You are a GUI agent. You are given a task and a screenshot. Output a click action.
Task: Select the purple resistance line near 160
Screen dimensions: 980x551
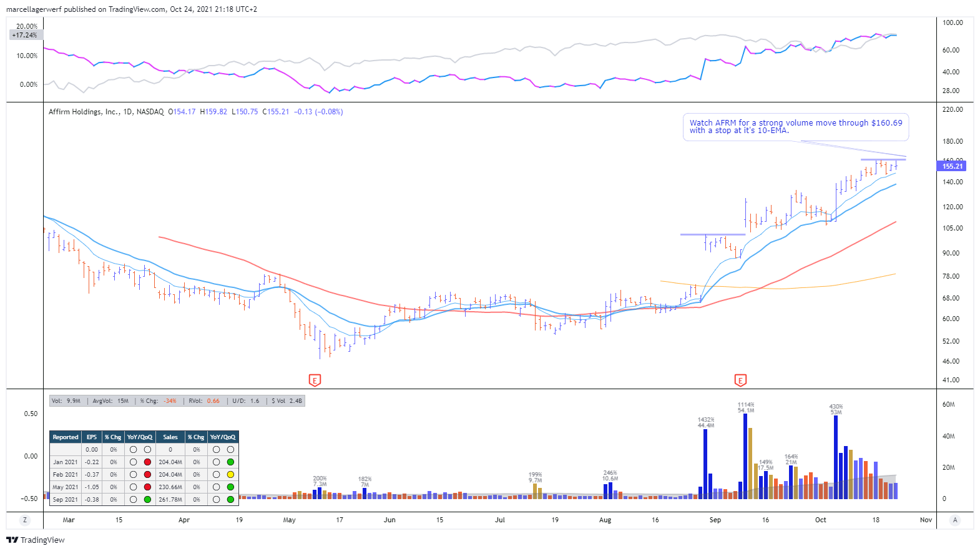[883, 160]
